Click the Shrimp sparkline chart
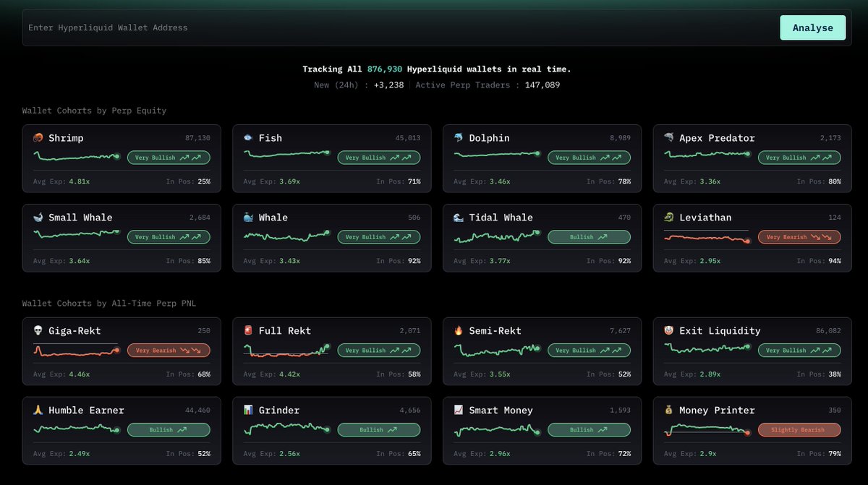The width and height of the screenshot is (868, 485). pyautogui.click(x=76, y=156)
